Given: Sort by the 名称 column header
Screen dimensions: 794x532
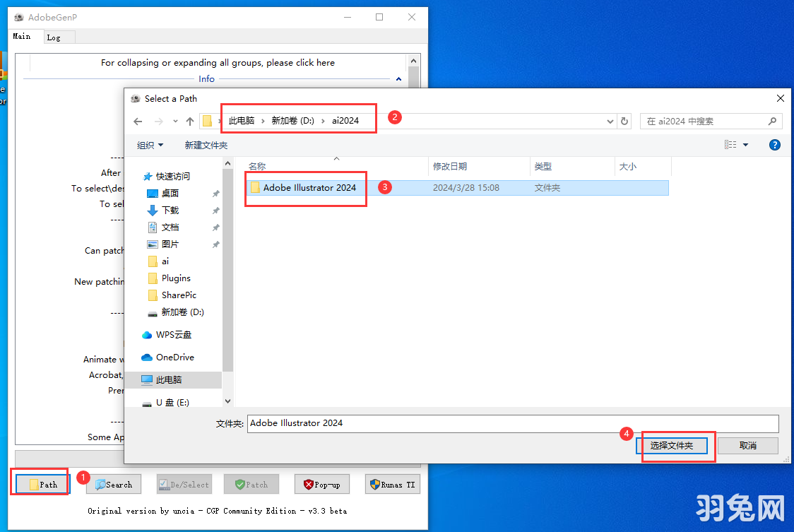Looking at the screenshot, I should (x=336, y=166).
